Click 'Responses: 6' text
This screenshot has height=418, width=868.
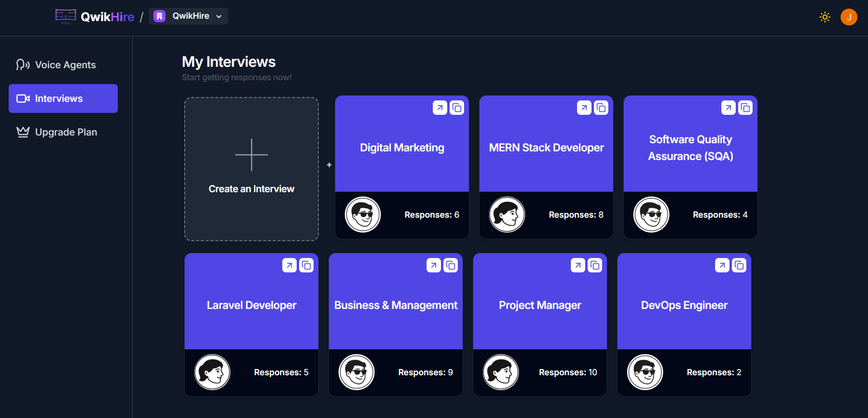[432, 215]
